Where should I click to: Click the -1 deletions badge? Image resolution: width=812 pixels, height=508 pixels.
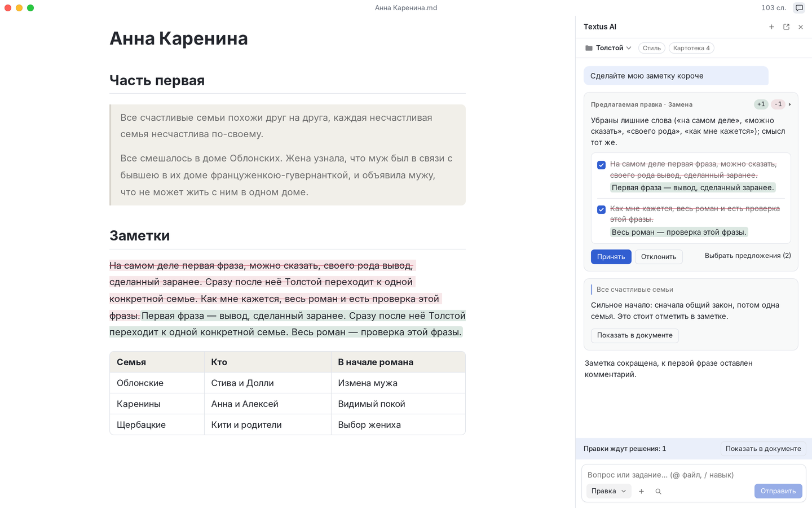tap(778, 104)
